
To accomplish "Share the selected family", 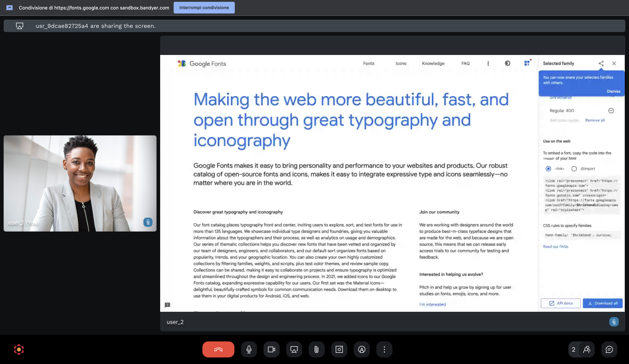I will coord(601,63).
